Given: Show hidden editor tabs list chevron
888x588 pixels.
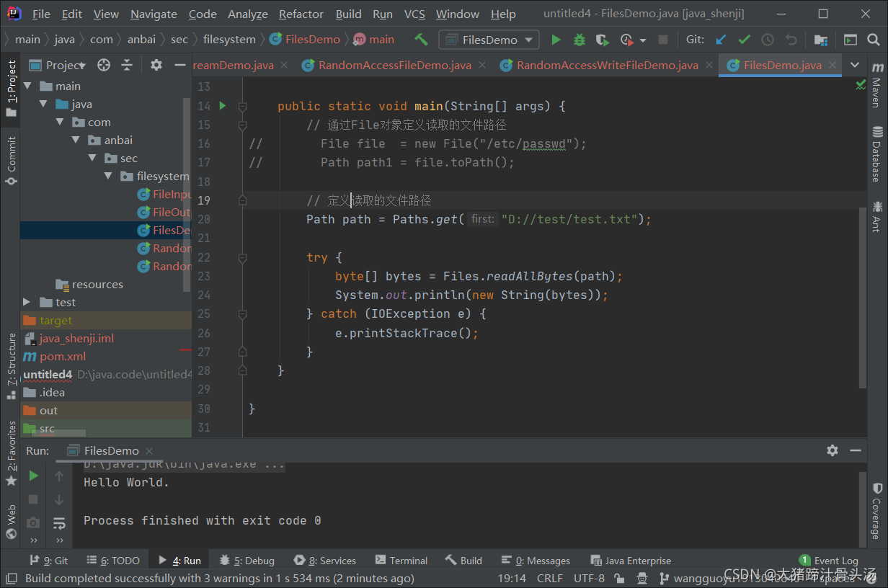Looking at the screenshot, I should [x=854, y=65].
